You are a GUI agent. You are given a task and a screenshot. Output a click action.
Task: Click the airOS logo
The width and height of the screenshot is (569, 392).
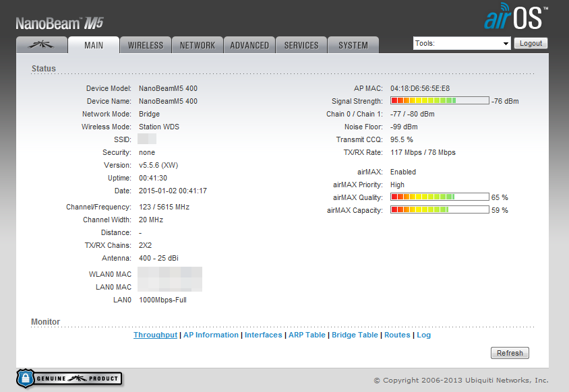click(x=516, y=16)
